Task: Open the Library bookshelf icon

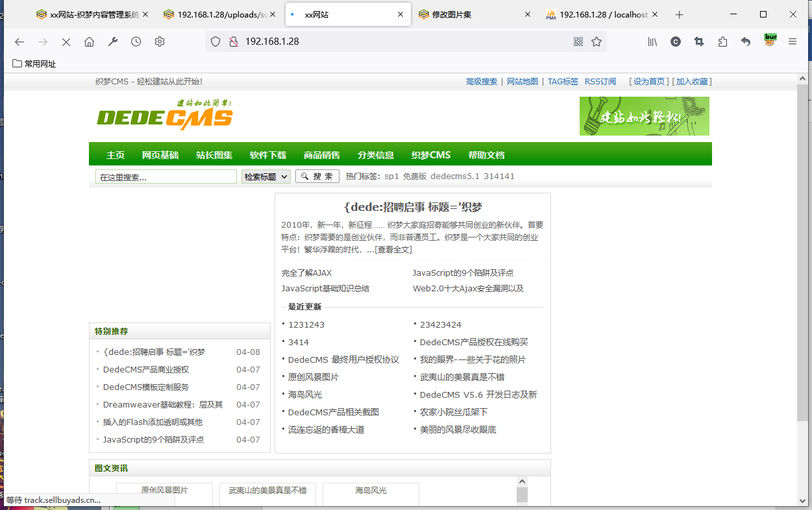Action: pyautogui.click(x=652, y=42)
